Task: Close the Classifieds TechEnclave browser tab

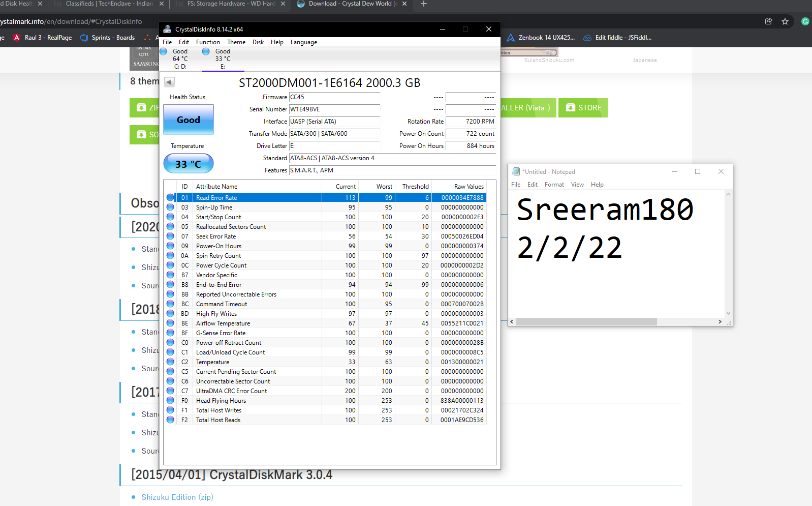Action: coord(162,4)
